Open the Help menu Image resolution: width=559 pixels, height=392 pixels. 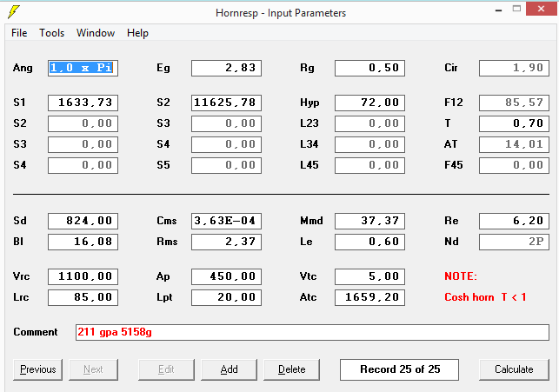[x=137, y=33]
